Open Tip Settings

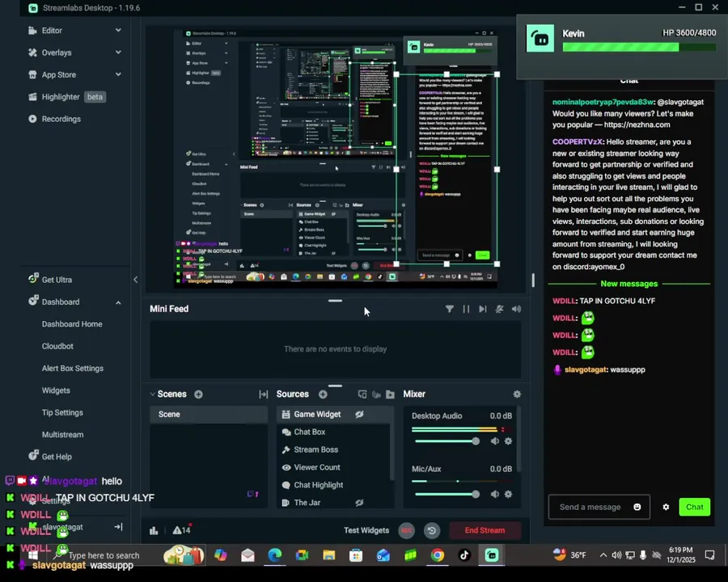(x=62, y=412)
